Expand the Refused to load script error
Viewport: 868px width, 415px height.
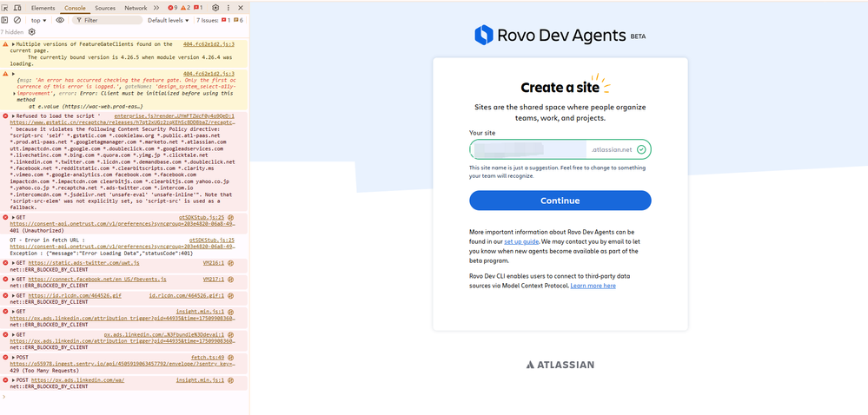coord(13,116)
